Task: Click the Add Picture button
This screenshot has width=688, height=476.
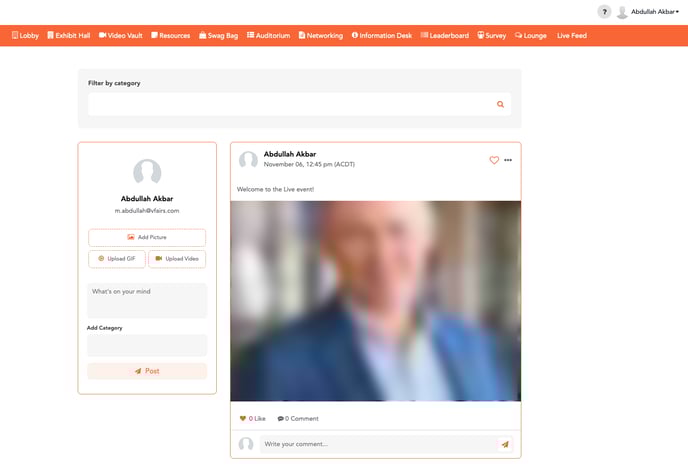Action: pos(147,237)
